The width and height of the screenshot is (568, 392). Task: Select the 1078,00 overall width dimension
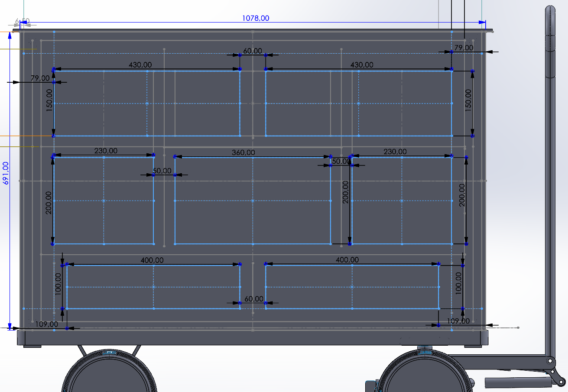pos(255,18)
